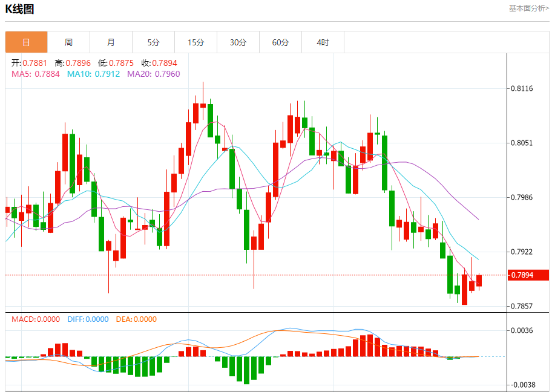Open the 5分 interval tab
The height and width of the screenshot is (392, 552).
154,42
